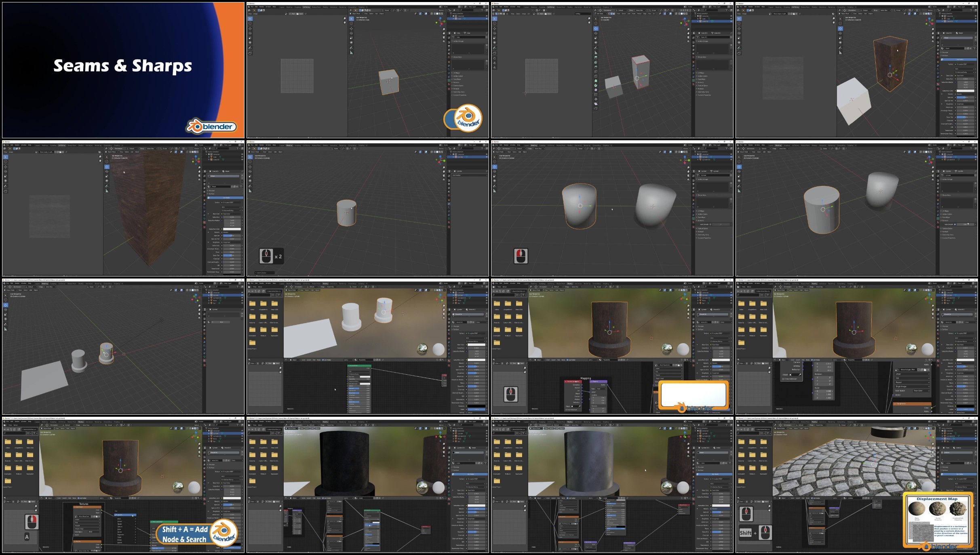Image resolution: width=980 pixels, height=555 pixels.
Task: Switch to the Shading workspace tab in the cobblestone frame
Action: [x=814, y=422]
